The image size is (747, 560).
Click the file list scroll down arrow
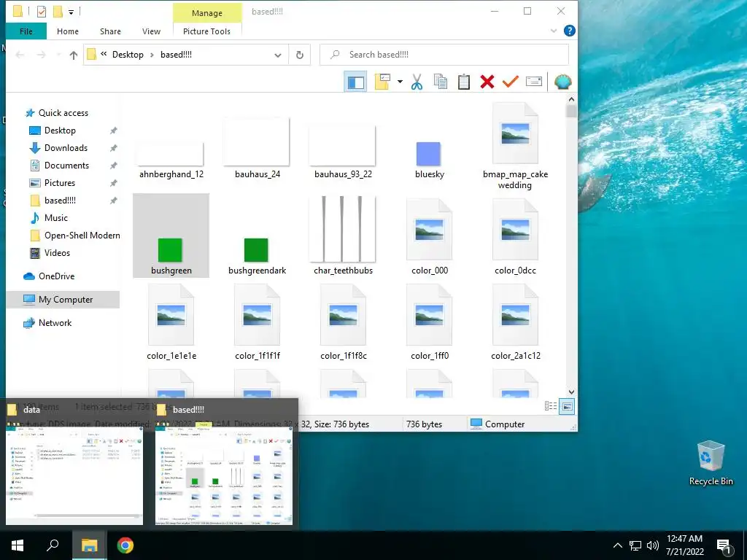click(x=571, y=392)
